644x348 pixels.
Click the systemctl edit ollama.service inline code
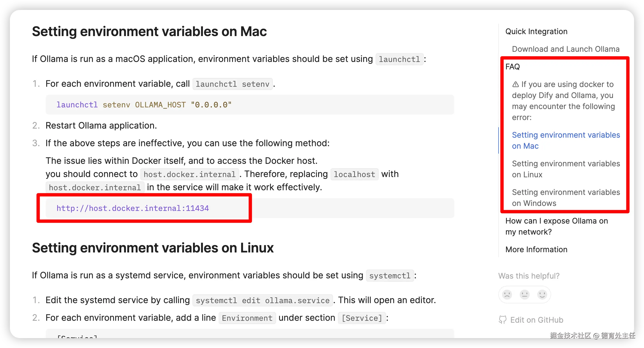(x=263, y=300)
